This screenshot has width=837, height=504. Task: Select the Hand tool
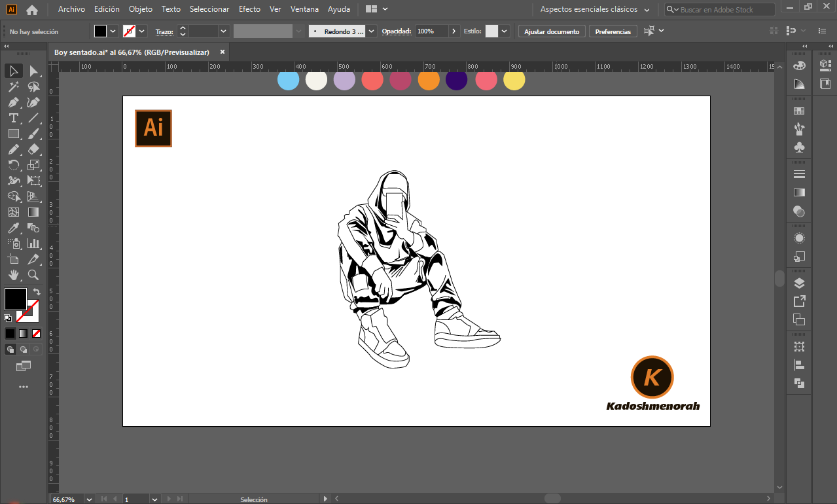[x=14, y=275]
